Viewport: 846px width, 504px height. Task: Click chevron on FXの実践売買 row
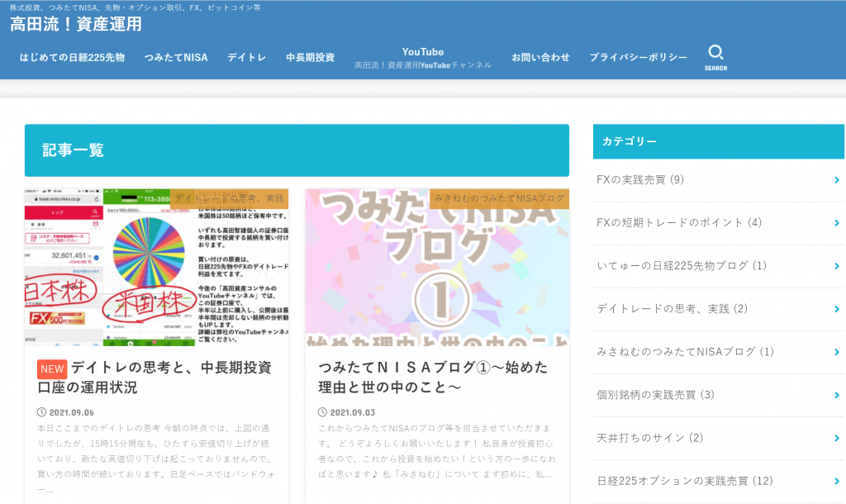coord(837,180)
